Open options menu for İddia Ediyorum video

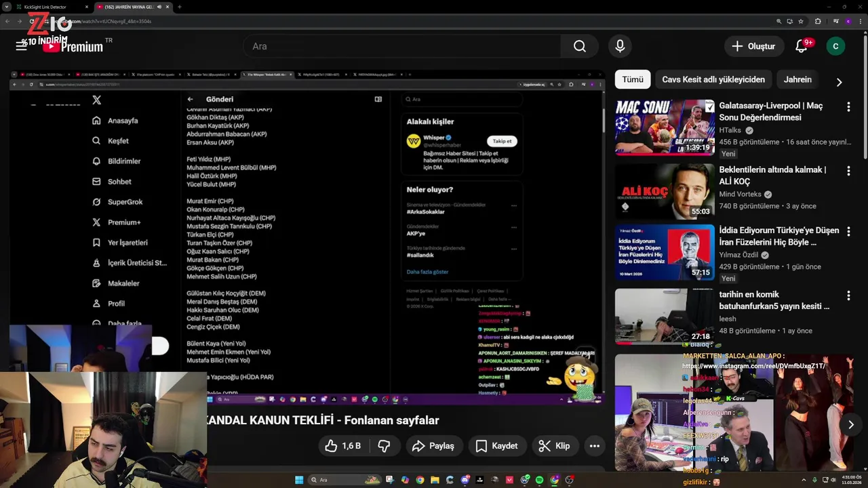[848, 232]
